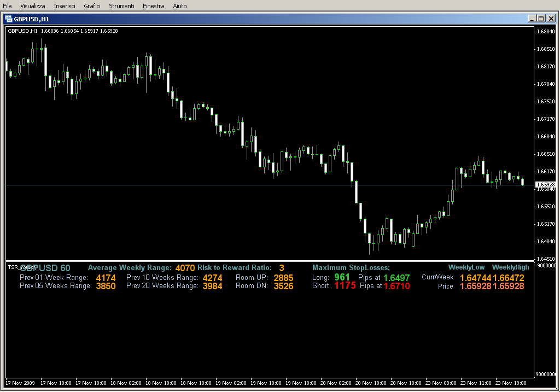Click the weekly low value 1.64744
This screenshot has width=560, height=392.
[x=476, y=278]
